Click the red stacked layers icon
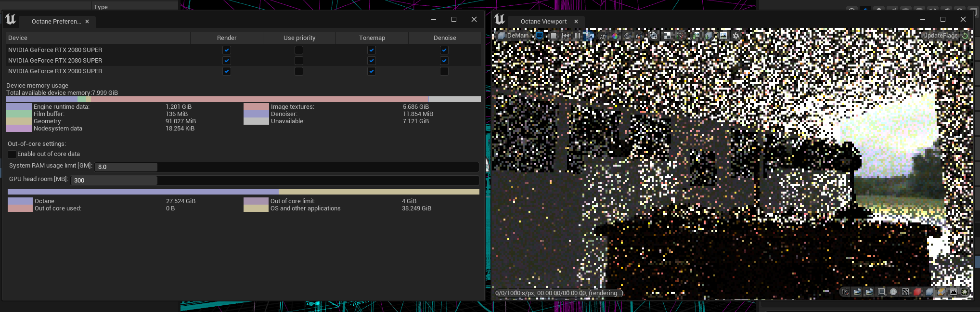The height and width of the screenshot is (312, 980). pyautogui.click(x=917, y=292)
